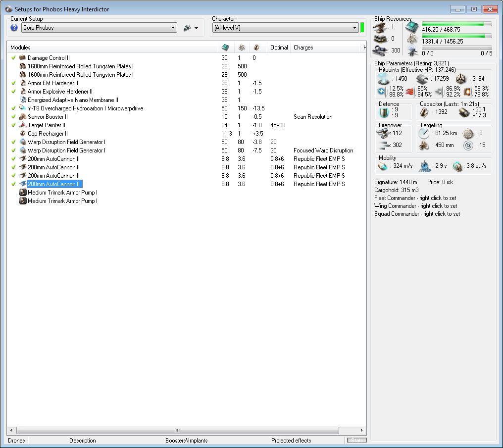Click the turret hardpoints icon in Ship Resources

[x=380, y=28]
